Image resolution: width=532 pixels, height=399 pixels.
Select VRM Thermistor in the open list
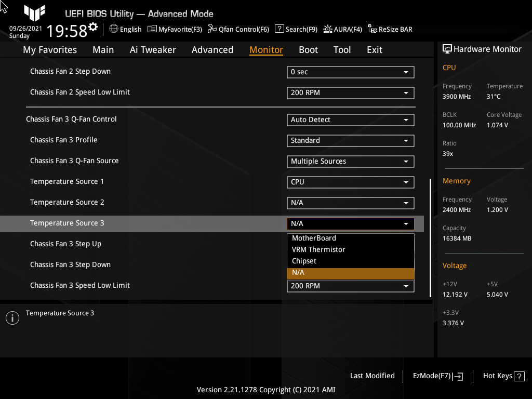tap(319, 249)
